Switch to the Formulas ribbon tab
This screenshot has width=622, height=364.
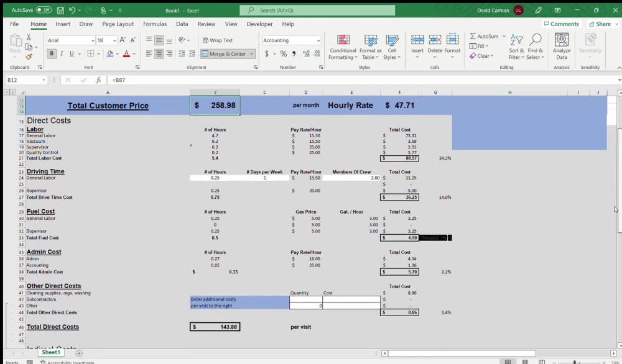(x=154, y=24)
